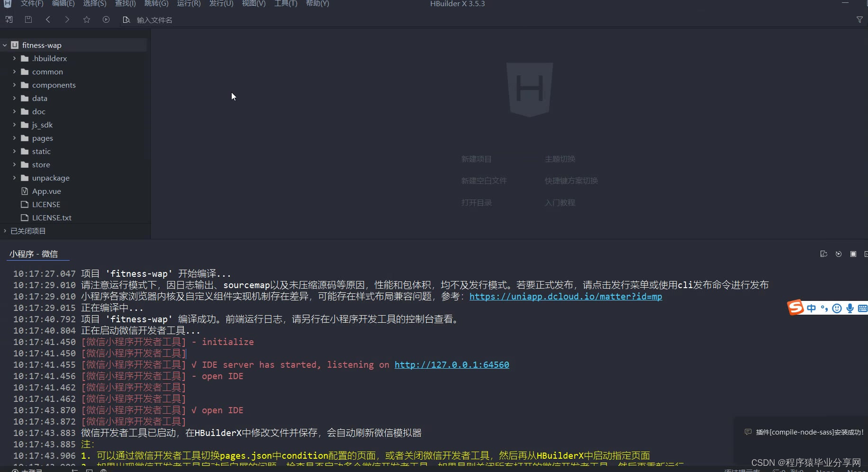The height and width of the screenshot is (472, 868).
Task: Open the 视图(V) menu
Action: tap(253, 4)
